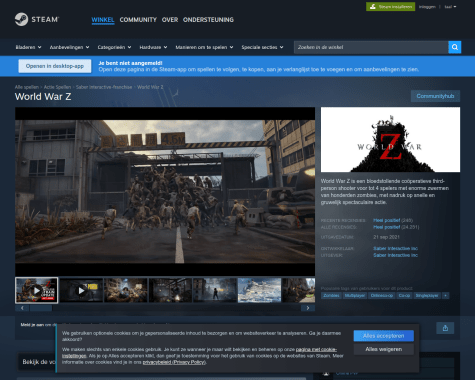Go to the WINKEL tab

[x=103, y=20]
